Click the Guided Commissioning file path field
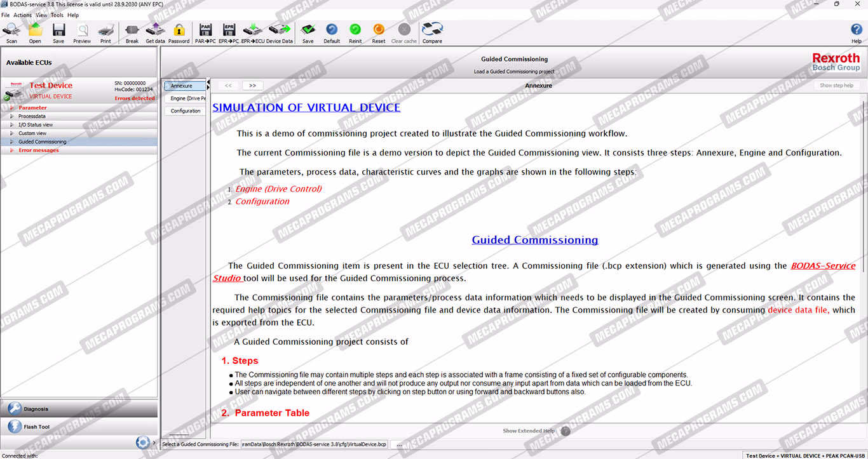Image resolution: width=868 pixels, height=459 pixels. (x=315, y=444)
